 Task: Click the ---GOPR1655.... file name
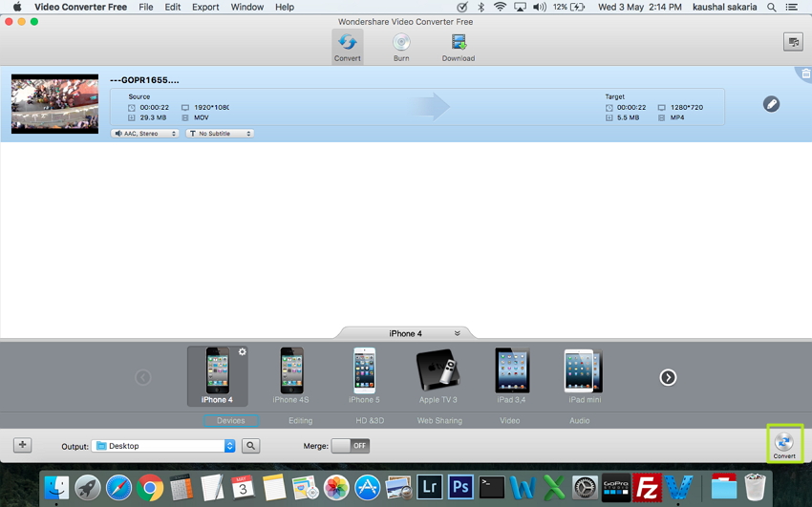click(x=144, y=80)
